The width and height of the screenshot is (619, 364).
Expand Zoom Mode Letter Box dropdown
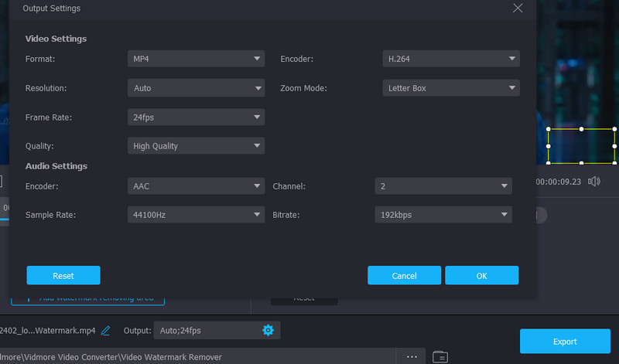coord(450,88)
